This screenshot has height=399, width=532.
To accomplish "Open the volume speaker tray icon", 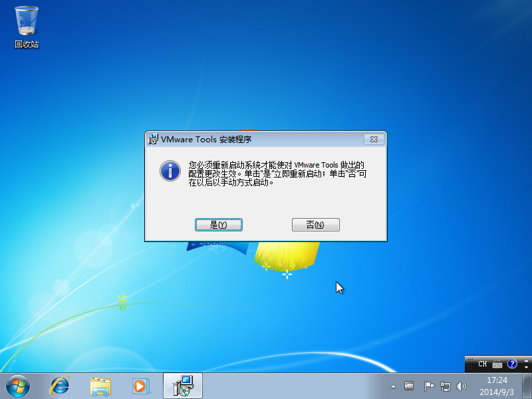I will tap(461, 386).
